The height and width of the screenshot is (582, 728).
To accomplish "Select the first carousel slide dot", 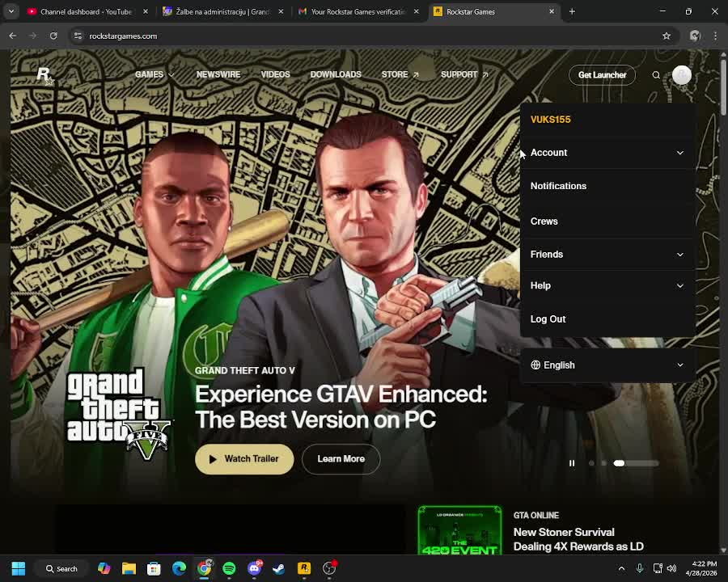I will [x=591, y=463].
